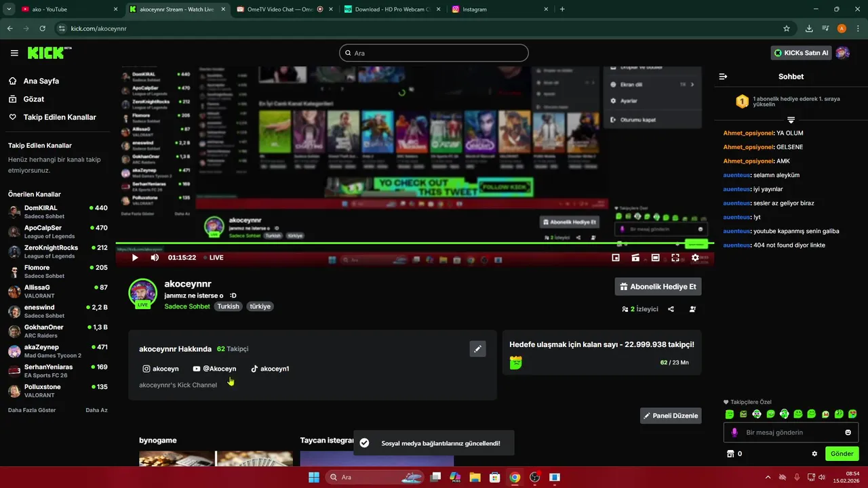Viewport: 868px width, 488px height.
Task: Click the pencil edit icon in Hakkında panel
Action: pos(477,348)
